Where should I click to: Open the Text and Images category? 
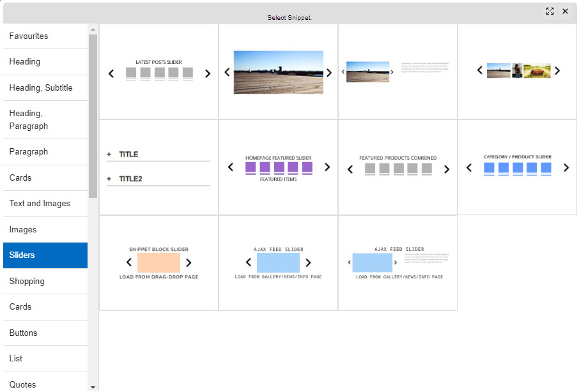tap(45, 204)
